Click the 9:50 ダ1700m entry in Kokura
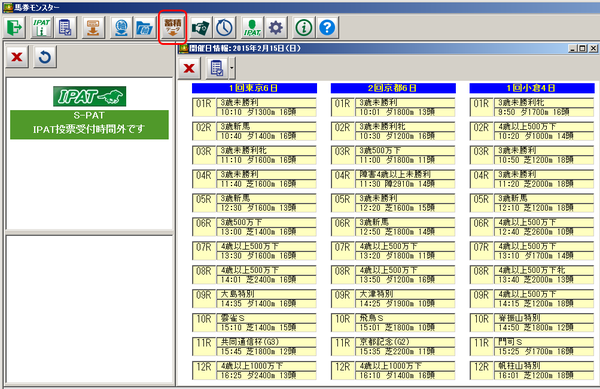The height and width of the screenshot is (389, 600). 544,112
